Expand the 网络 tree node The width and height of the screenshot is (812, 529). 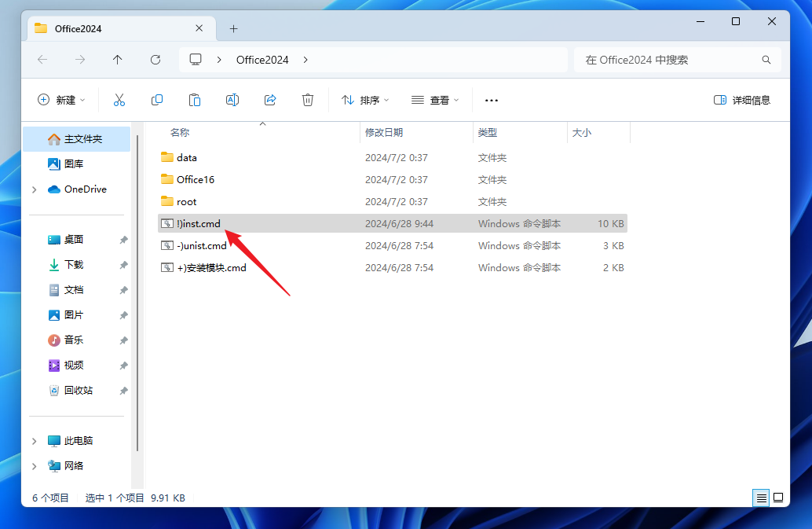tap(35, 466)
